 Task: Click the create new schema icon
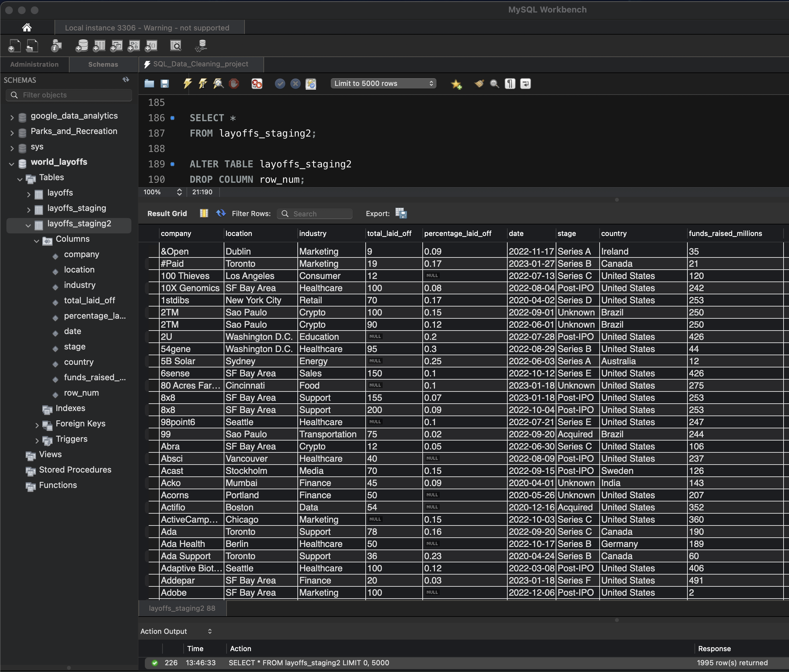click(x=81, y=46)
